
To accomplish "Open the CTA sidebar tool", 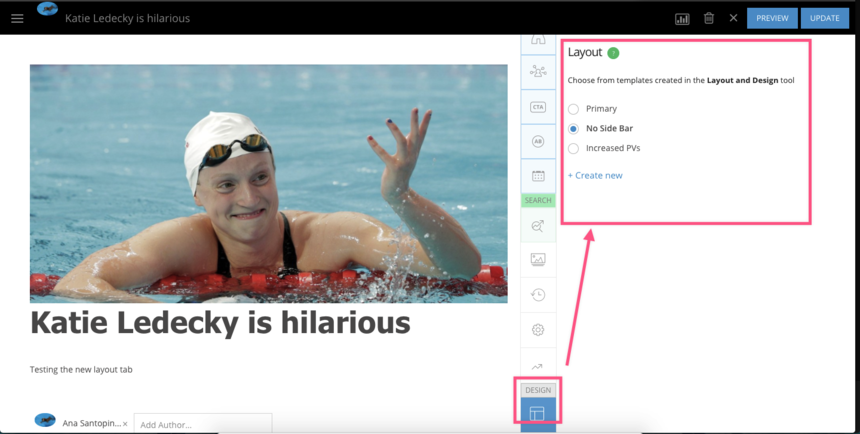I will (x=538, y=107).
